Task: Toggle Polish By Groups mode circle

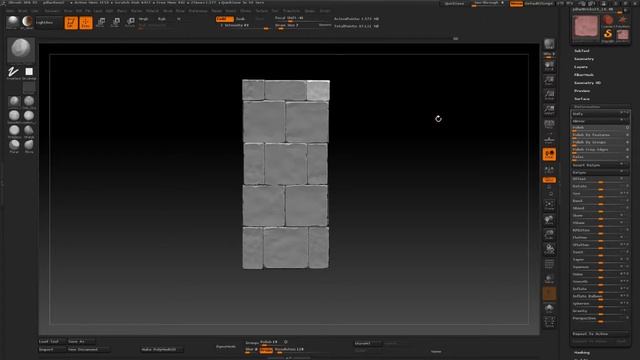Action: (x=627, y=142)
